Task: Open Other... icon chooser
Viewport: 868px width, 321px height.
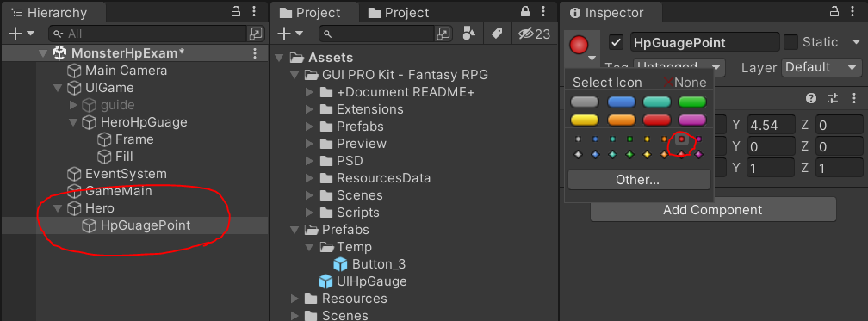Action: pos(639,180)
